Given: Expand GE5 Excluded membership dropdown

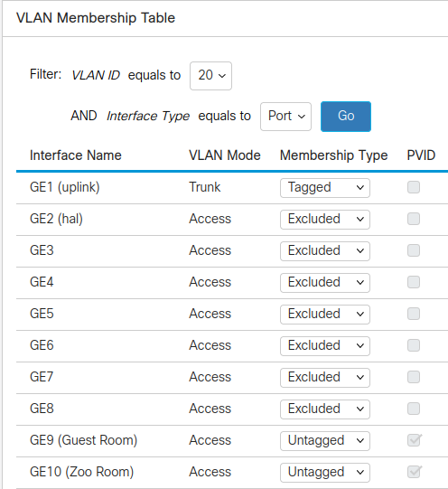Looking at the screenshot, I should (325, 314).
